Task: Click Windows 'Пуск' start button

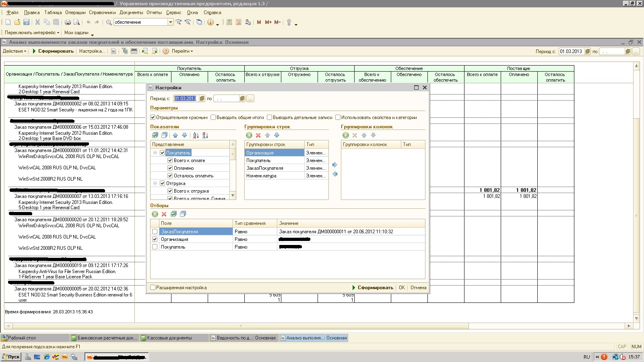Action: click(x=11, y=357)
